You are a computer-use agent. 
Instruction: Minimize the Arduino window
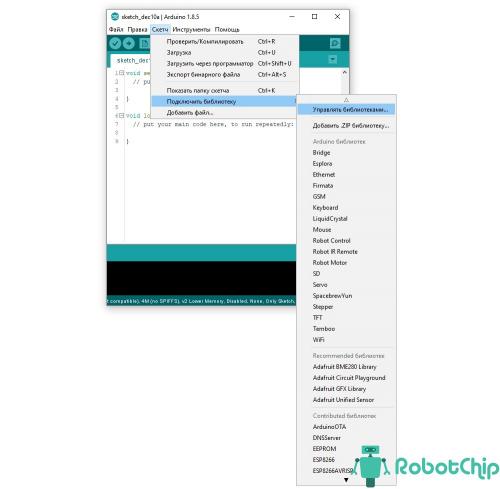[292, 17]
